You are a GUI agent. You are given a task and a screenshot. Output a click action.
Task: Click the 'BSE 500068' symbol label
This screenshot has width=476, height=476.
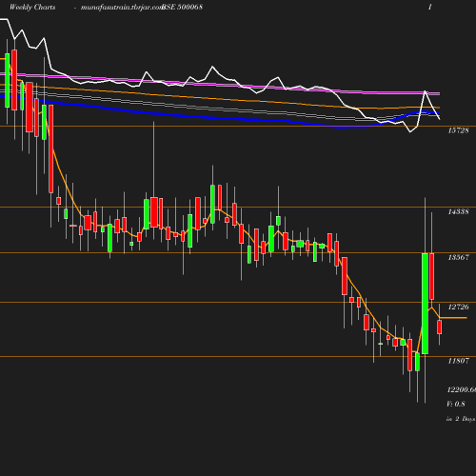pyautogui.click(x=182, y=7)
